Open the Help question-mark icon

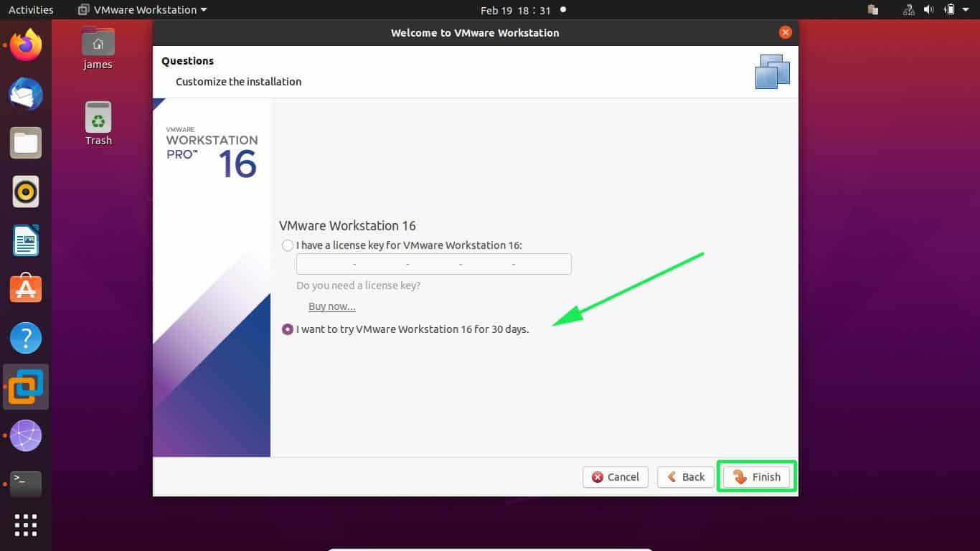pyautogui.click(x=26, y=338)
